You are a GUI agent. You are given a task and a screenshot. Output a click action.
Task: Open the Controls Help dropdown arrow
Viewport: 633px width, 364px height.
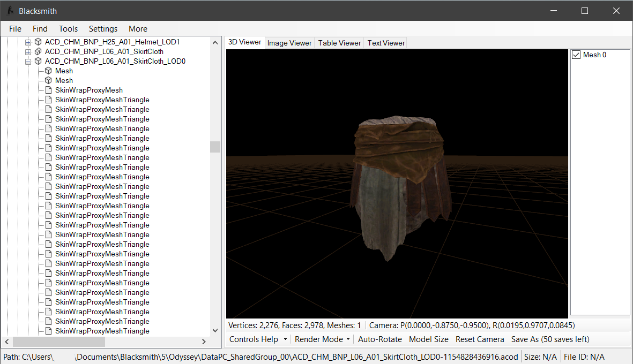click(285, 339)
